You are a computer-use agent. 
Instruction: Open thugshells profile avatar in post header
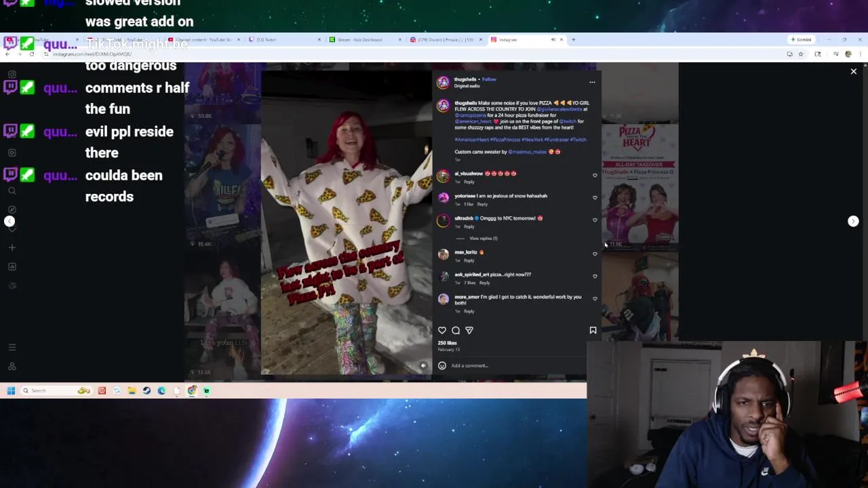click(443, 82)
